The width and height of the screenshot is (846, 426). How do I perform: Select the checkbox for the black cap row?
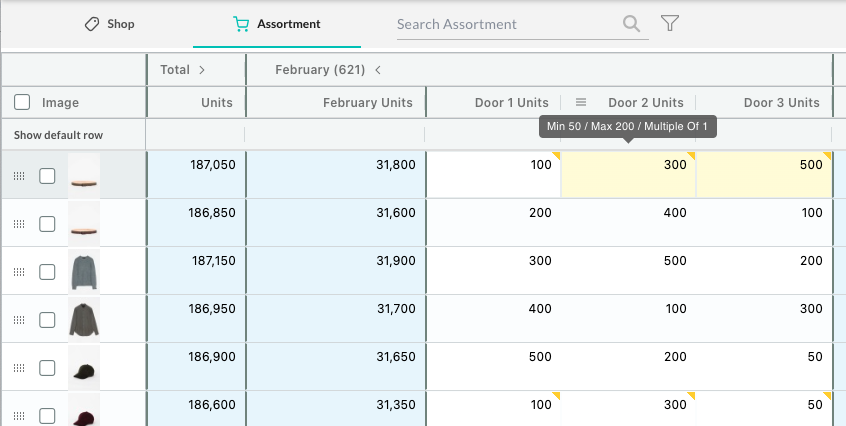click(x=47, y=368)
